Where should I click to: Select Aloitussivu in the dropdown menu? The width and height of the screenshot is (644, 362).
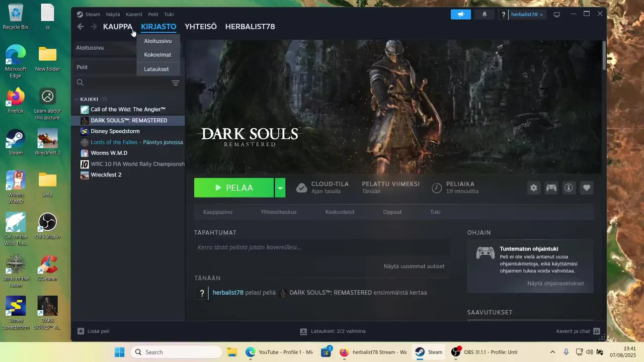[x=158, y=41]
